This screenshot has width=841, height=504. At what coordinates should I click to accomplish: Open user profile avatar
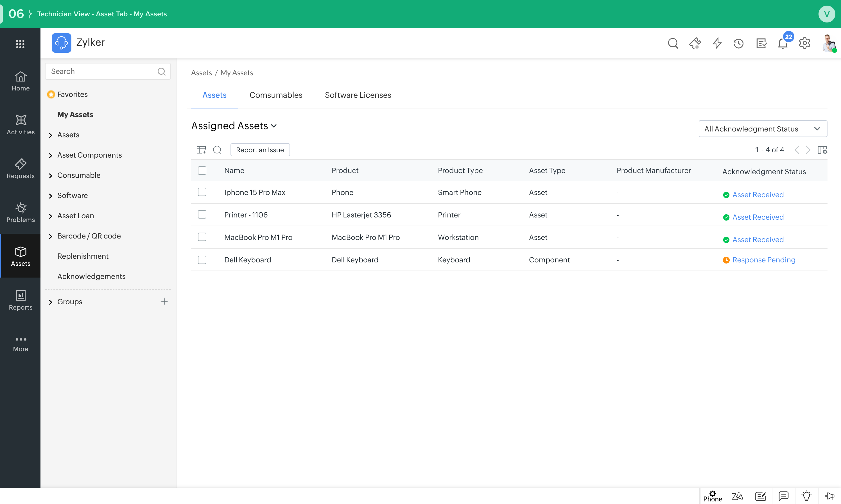pyautogui.click(x=829, y=43)
